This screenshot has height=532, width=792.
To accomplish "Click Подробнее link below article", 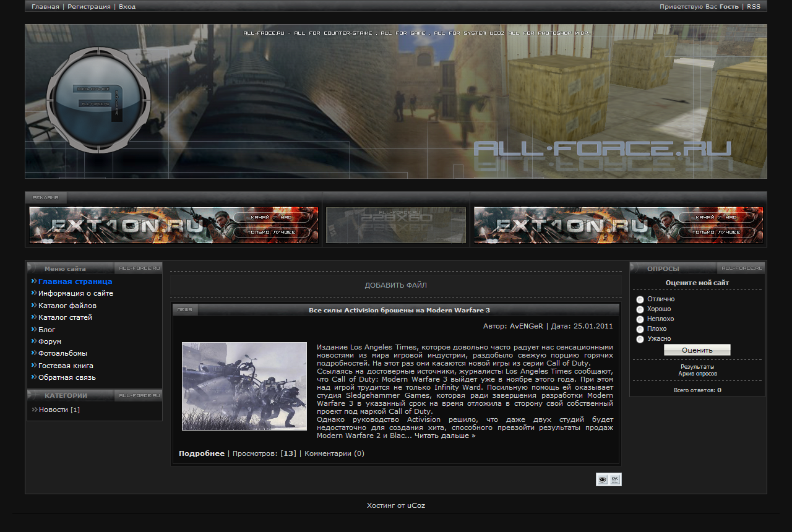I will pos(202,453).
